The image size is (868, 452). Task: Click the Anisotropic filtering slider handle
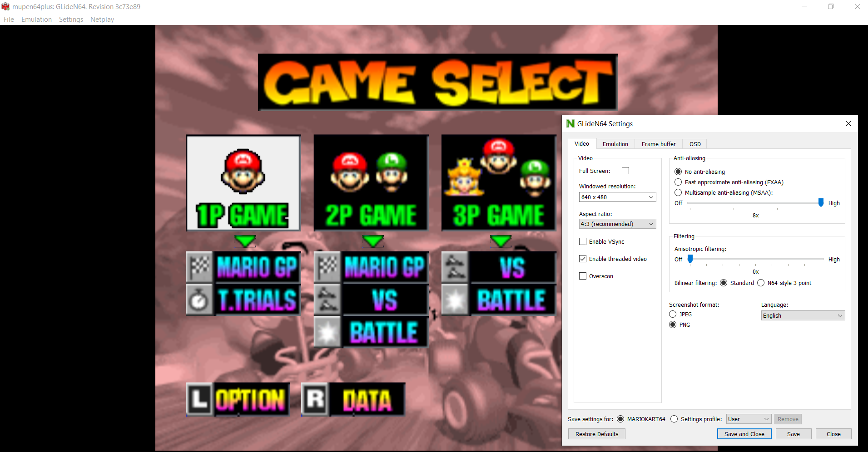pos(690,259)
